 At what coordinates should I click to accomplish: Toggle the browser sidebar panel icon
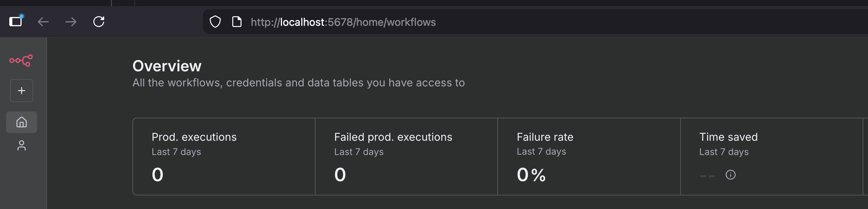[16, 22]
